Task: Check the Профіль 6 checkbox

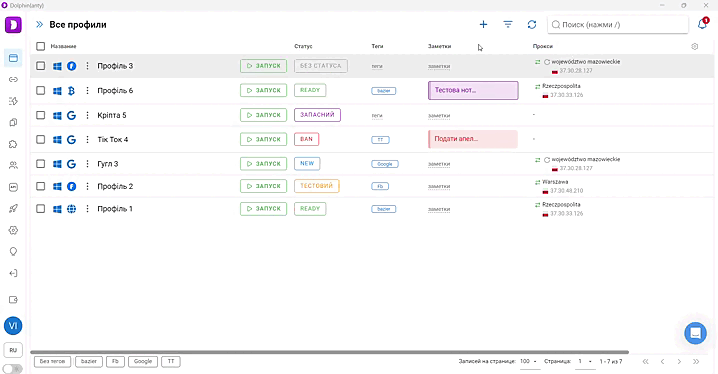Action: (x=41, y=91)
